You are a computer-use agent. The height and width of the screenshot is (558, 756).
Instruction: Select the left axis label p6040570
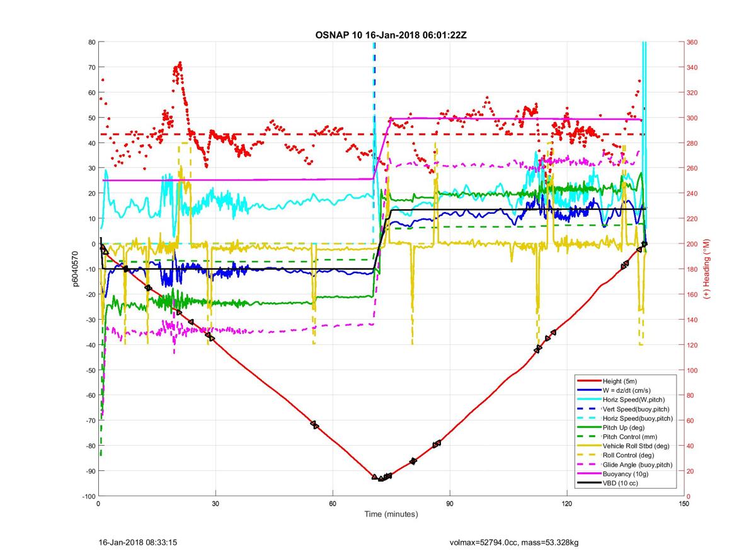(x=74, y=269)
